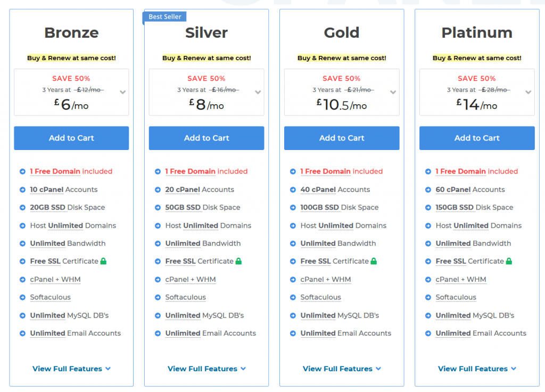Click the green SSL padlock icon in Platinum
545x392 pixels.
[x=509, y=261]
